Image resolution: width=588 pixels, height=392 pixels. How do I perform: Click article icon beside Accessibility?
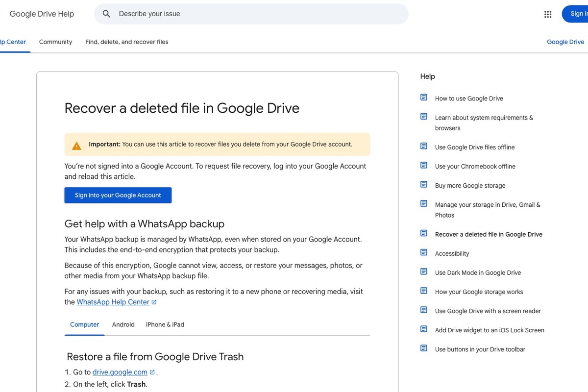[x=424, y=252]
